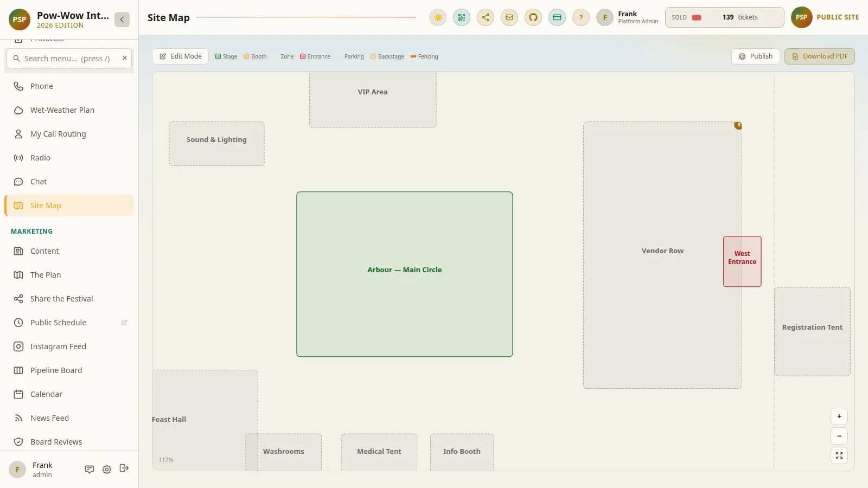Collapse the sidebar with chevron button
Image resolution: width=868 pixels, height=488 pixels.
click(x=122, y=20)
